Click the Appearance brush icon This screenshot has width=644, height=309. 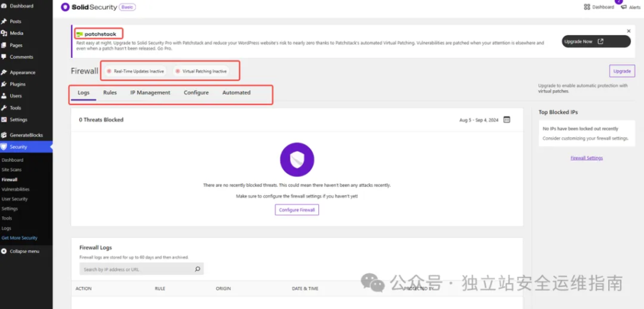(x=4, y=72)
